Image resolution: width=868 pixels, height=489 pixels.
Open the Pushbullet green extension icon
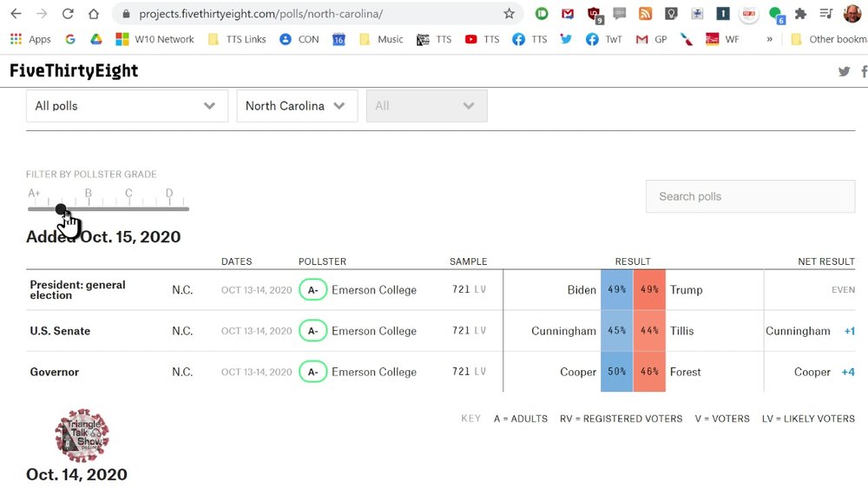(542, 14)
